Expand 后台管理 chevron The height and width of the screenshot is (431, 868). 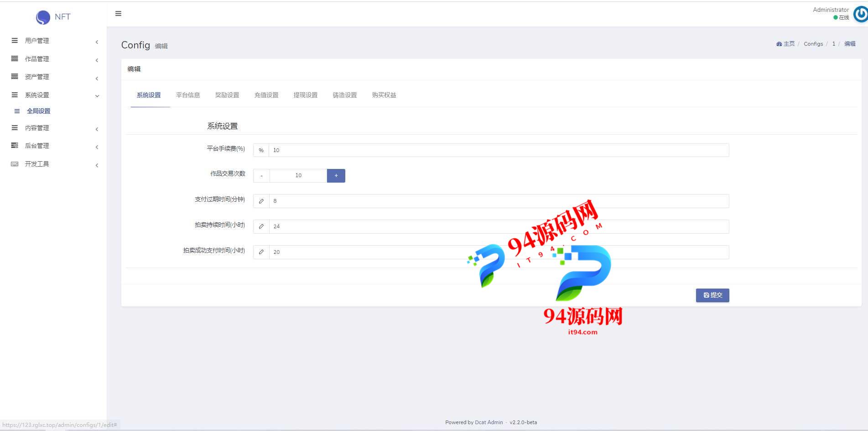97,147
